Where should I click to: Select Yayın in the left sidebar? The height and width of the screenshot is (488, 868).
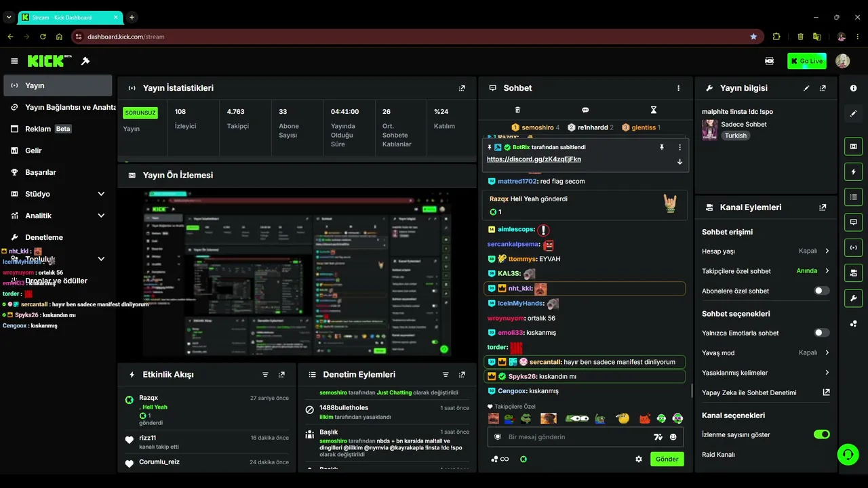coord(58,85)
